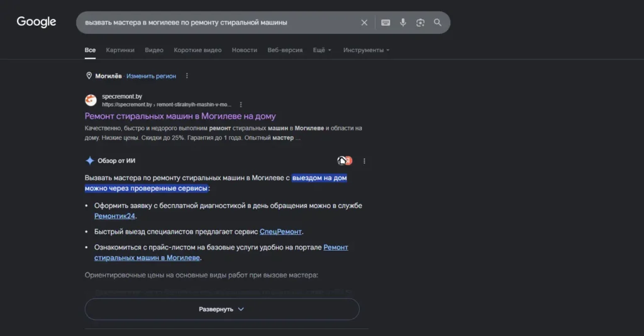Image resolution: width=644 pixels, height=336 pixels.
Task: Clear the search query with X icon
Action: [x=364, y=23]
